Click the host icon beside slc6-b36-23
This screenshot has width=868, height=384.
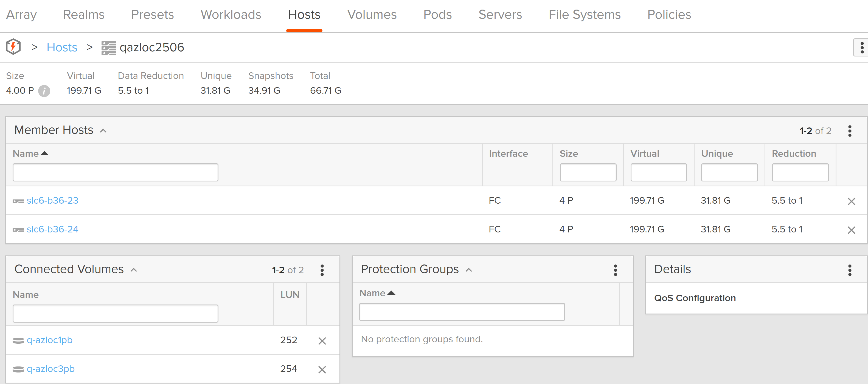coord(19,200)
